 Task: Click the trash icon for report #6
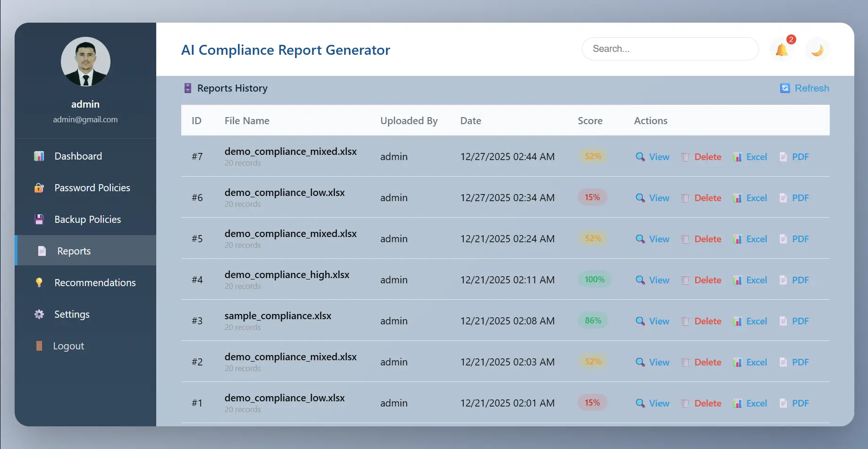click(x=685, y=198)
